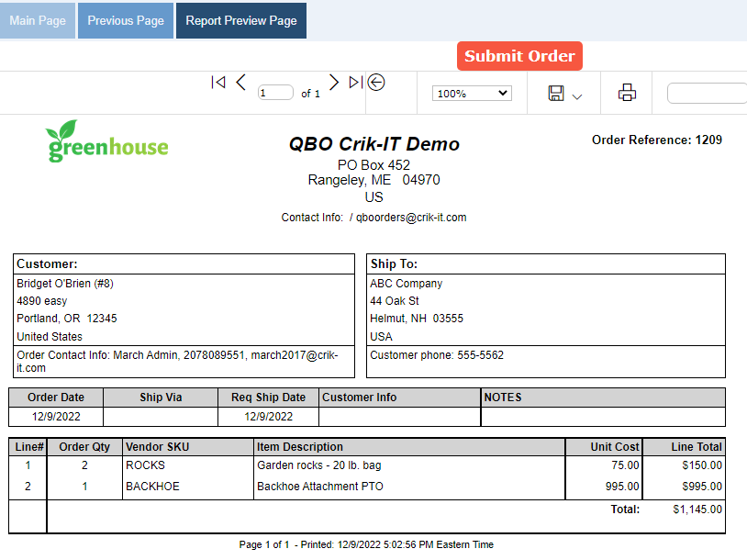Open the 100% zoom dropdown
This screenshot has height=560, width=747.
click(472, 94)
